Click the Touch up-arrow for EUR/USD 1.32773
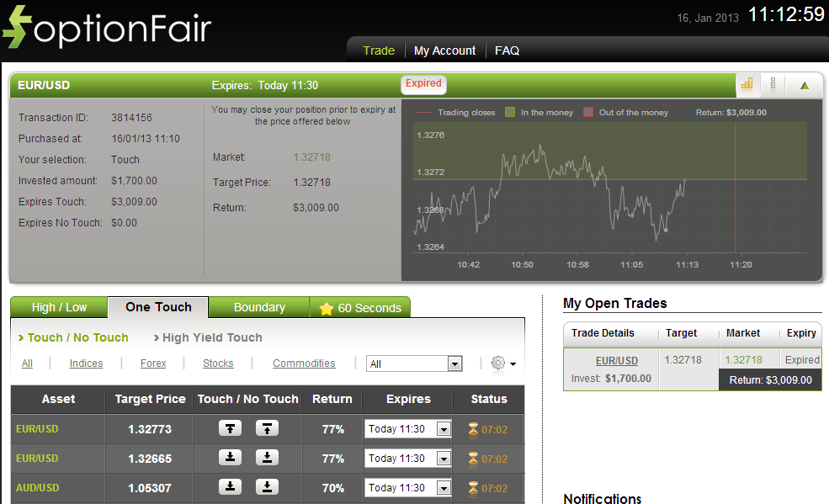The width and height of the screenshot is (829, 504). coord(229,428)
